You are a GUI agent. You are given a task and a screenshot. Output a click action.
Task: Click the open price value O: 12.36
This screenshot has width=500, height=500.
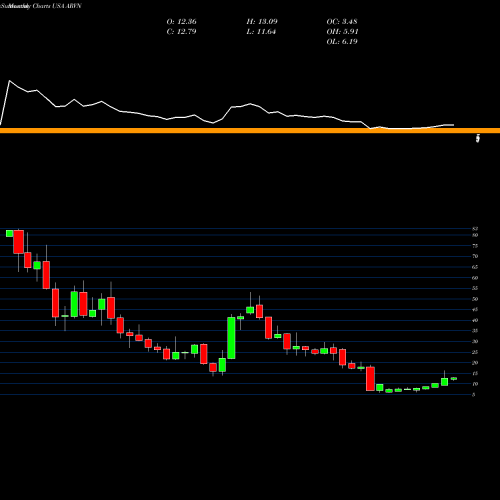click(181, 22)
